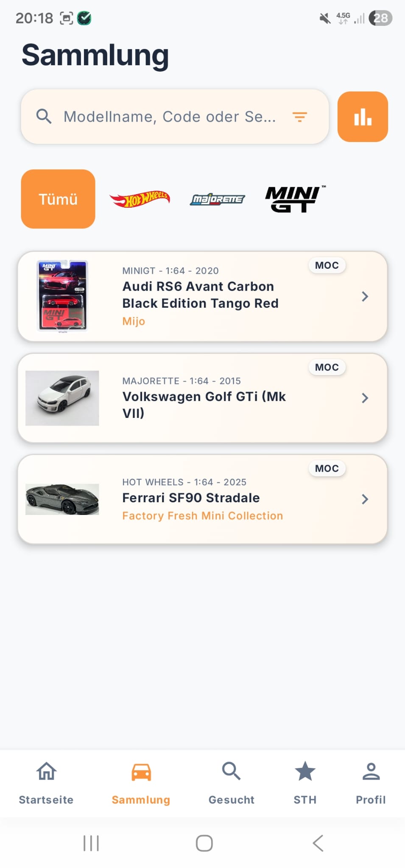Image resolution: width=405 pixels, height=868 pixels.
Task: Select the Tümü all-brands filter
Action: [x=58, y=199]
